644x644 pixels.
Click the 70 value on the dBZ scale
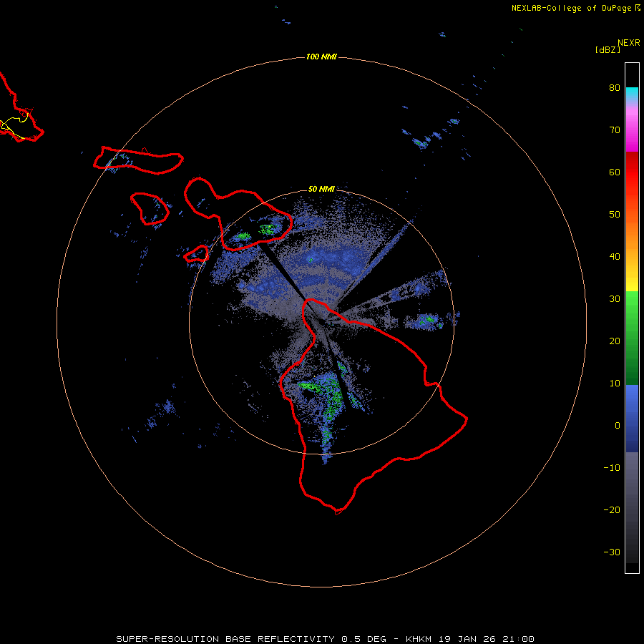(x=615, y=130)
